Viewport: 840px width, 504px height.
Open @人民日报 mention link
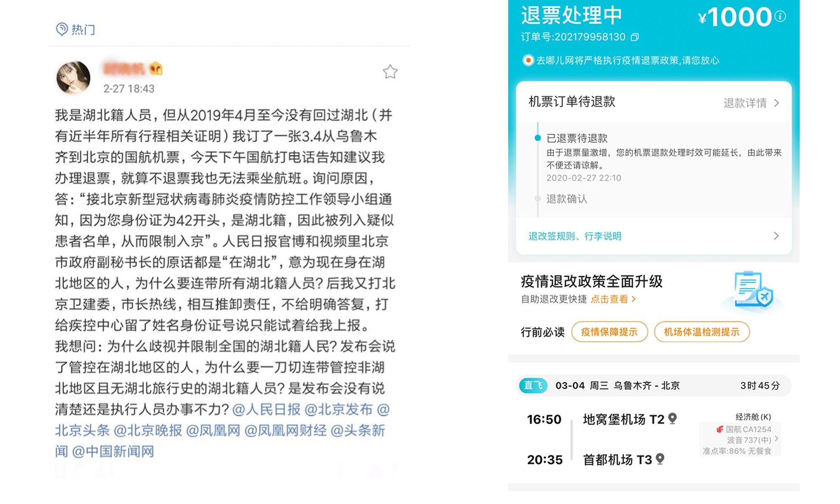coord(266,409)
